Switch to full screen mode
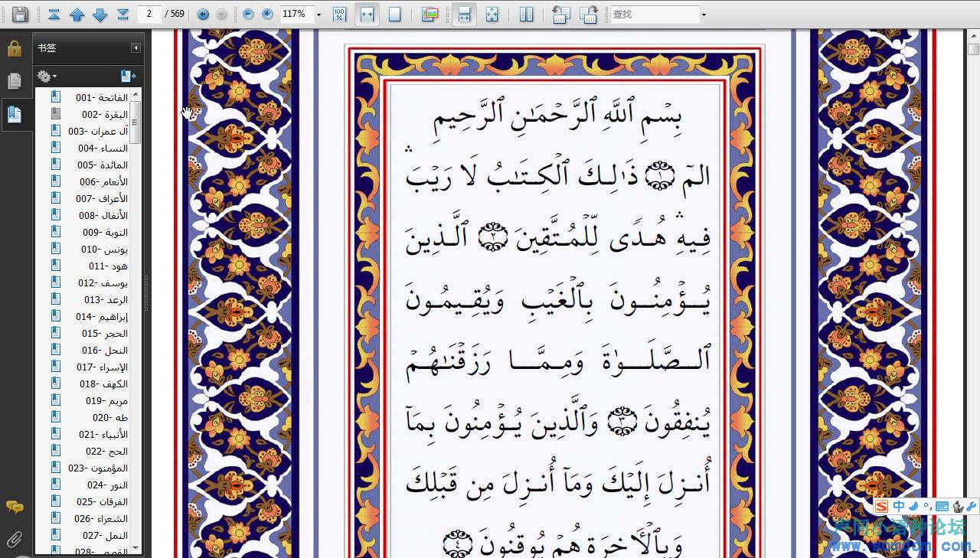The width and height of the screenshot is (980, 558). pyautogui.click(x=492, y=14)
